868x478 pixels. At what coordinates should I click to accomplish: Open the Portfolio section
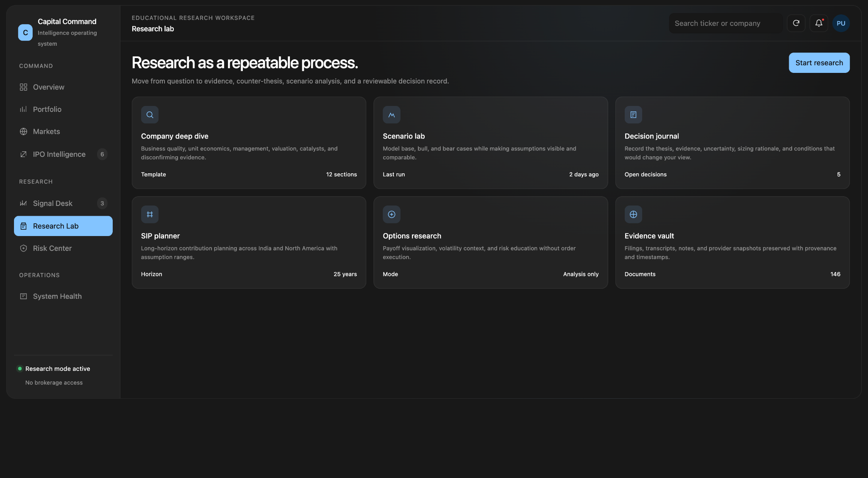pyautogui.click(x=63, y=109)
